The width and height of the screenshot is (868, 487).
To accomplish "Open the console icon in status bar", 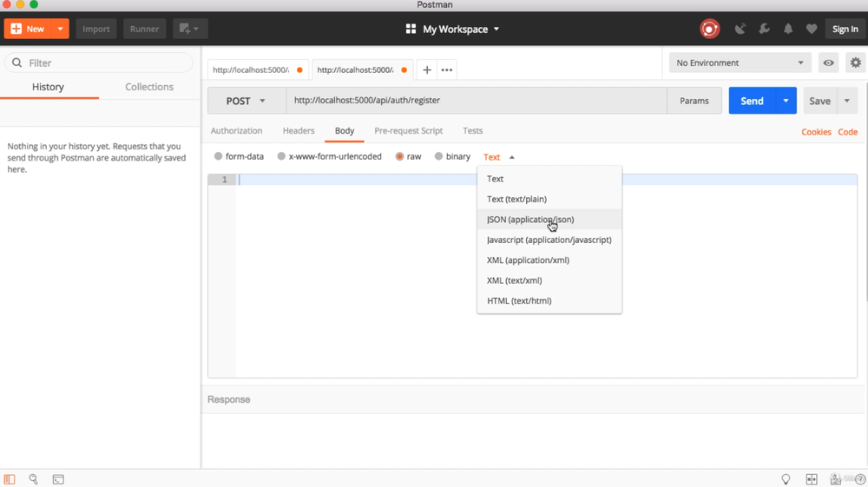I will tap(58, 479).
